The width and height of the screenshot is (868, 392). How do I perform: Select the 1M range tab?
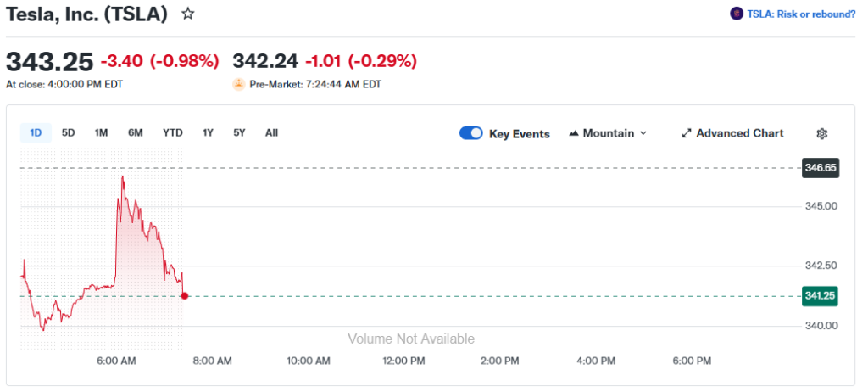click(x=101, y=132)
